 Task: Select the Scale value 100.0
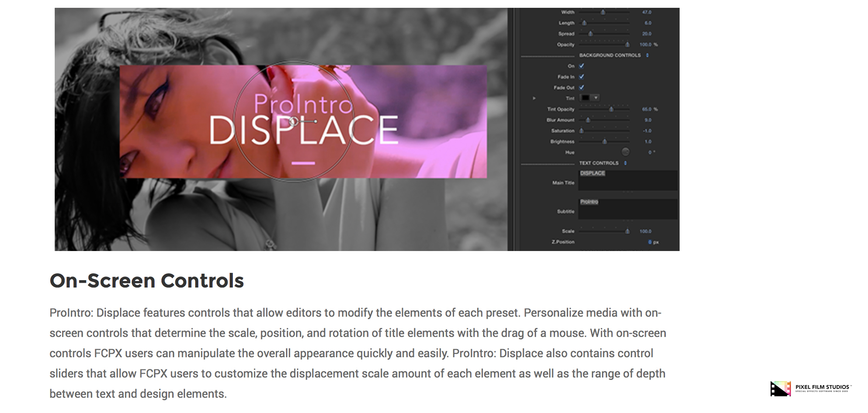click(646, 231)
